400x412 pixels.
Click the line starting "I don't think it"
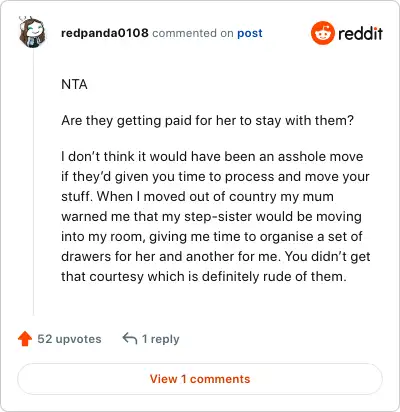click(x=212, y=156)
